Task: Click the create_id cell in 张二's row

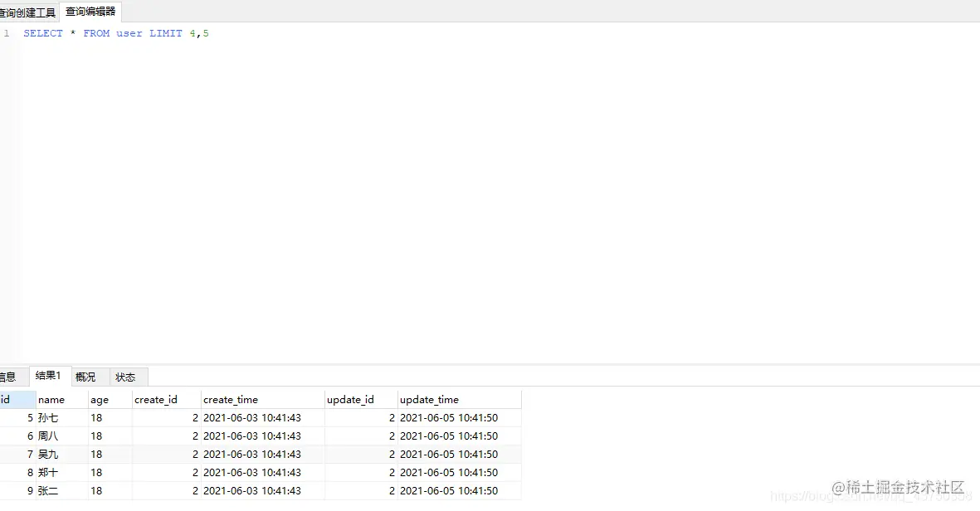Action: point(166,490)
